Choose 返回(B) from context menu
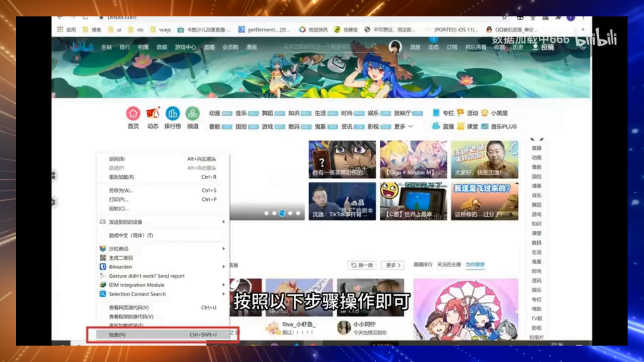644x362 pixels. (163, 159)
